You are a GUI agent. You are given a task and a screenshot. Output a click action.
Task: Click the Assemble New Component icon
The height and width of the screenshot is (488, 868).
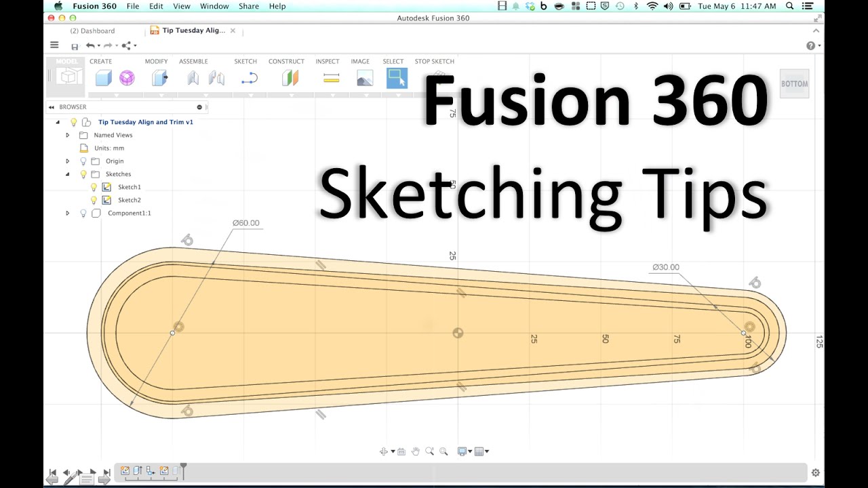click(x=193, y=78)
